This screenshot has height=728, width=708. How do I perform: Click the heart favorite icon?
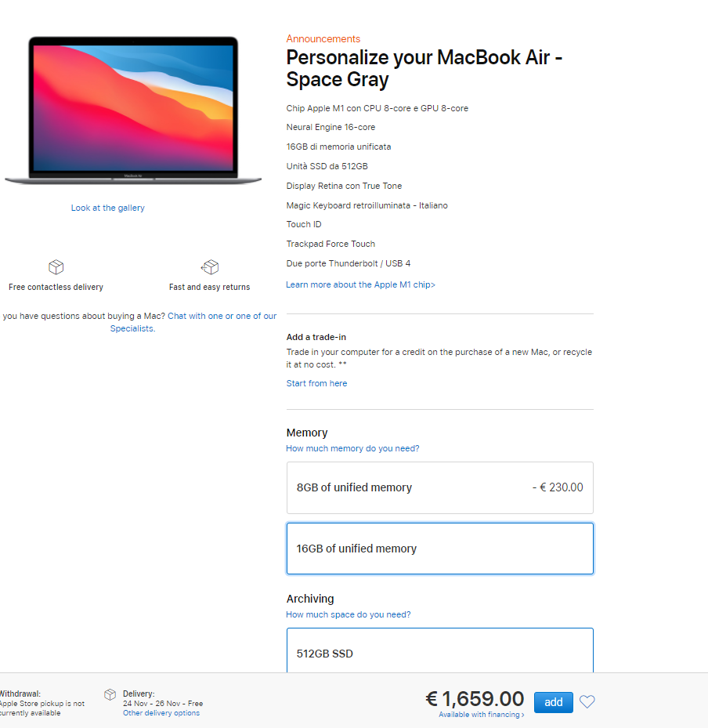[587, 701]
